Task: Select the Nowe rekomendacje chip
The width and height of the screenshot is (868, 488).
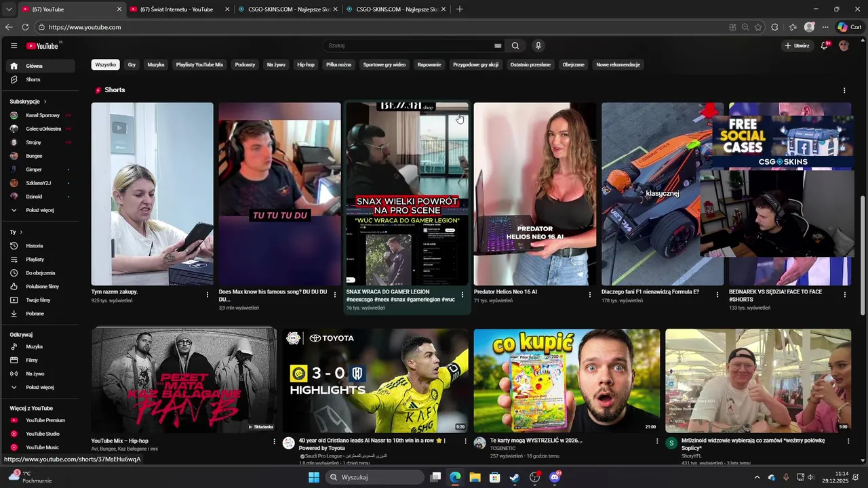Action: pyautogui.click(x=618, y=64)
